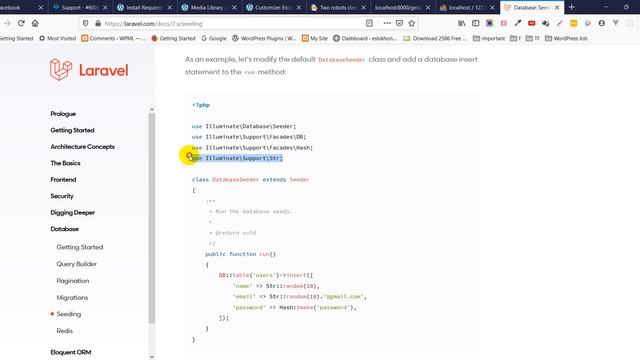Open Firefox library icon

(462, 23)
